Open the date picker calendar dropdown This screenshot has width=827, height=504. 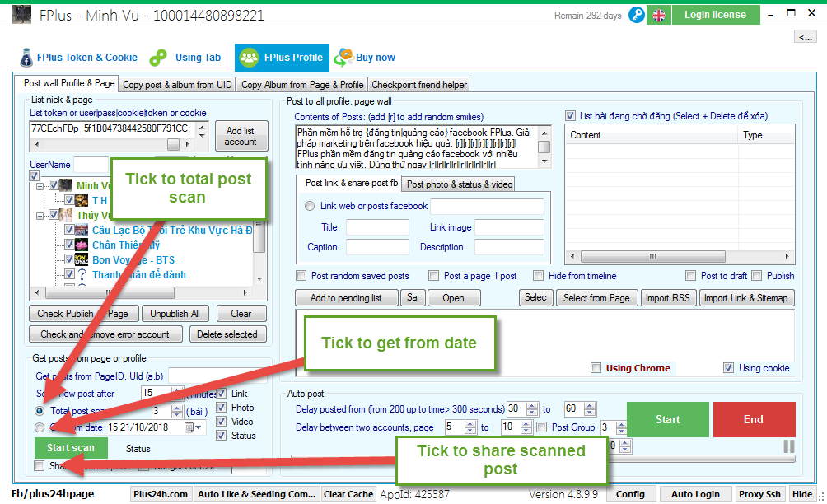click(193, 427)
